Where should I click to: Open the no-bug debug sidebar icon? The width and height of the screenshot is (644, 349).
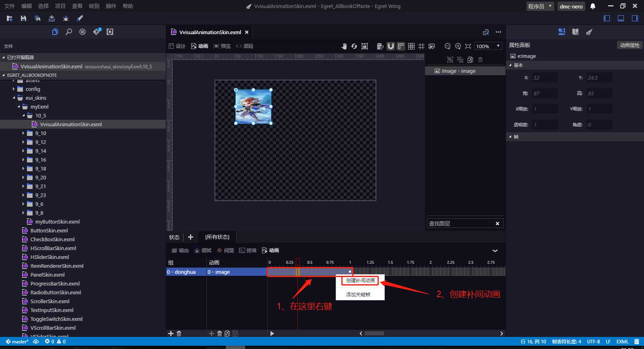83,32
